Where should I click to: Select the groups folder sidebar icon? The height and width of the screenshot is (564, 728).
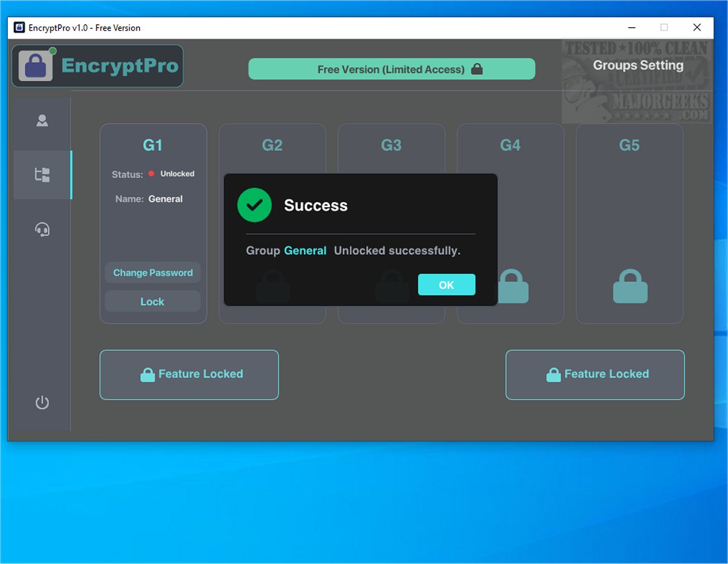42,175
